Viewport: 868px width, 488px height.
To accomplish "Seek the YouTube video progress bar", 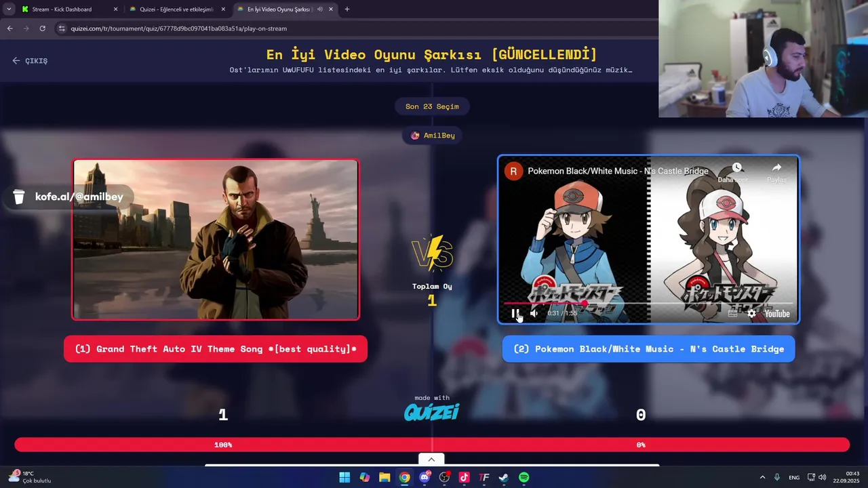I will (x=648, y=304).
